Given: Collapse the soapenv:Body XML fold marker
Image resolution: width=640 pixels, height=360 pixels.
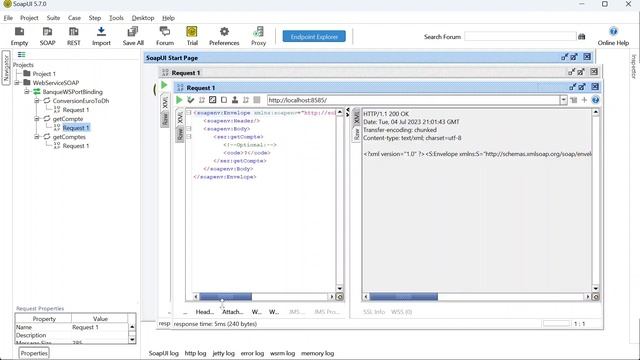Looking at the screenshot, I should [x=189, y=129].
